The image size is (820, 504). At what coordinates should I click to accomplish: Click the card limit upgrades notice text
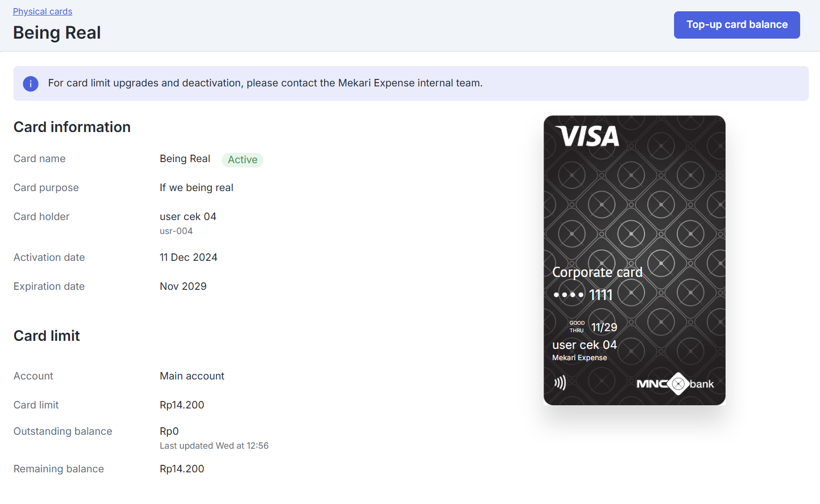point(265,83)
